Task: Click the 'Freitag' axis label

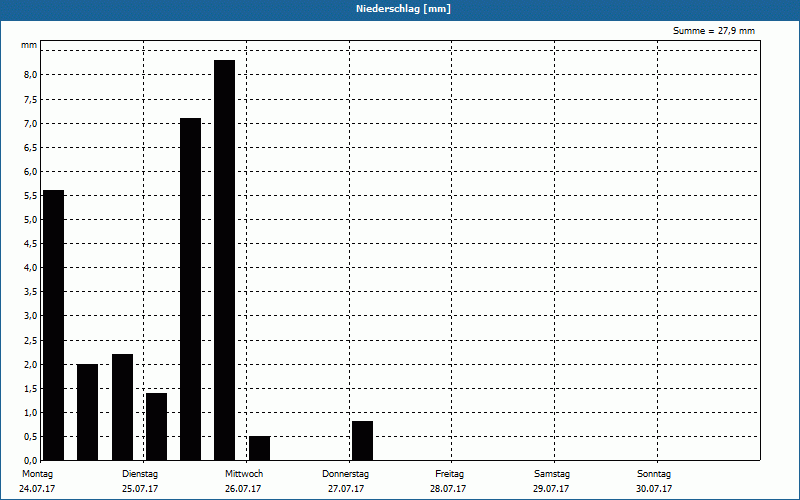Action: pyautogui.click(x=449, y=474)
